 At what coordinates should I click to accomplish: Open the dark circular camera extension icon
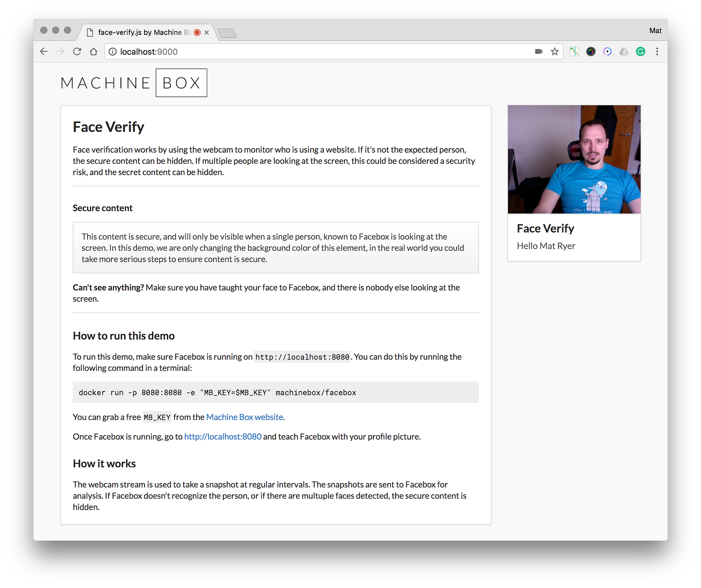(x=591, y=52)
